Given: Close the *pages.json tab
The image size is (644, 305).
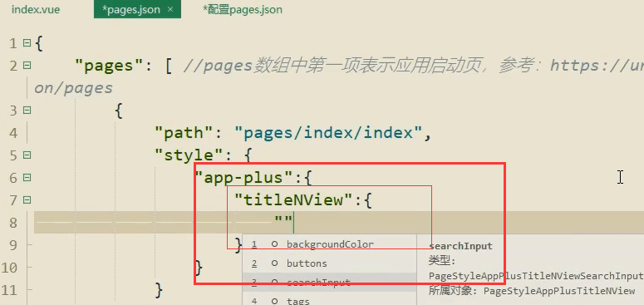Looking at the screenshot, I should click(x=170, y=10).
